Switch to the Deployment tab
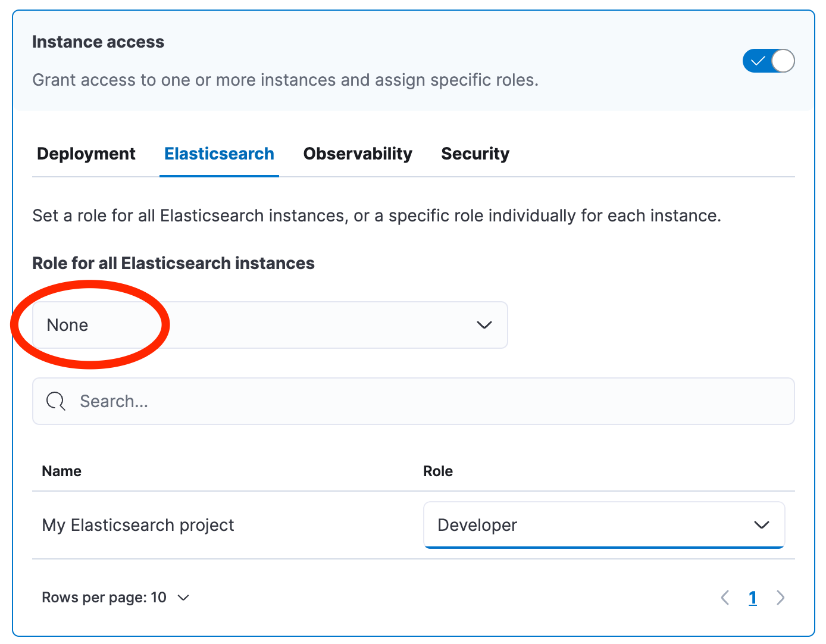The width and height of the screenshot is (826, 644). pyautogui.click(x=86, y=154)
